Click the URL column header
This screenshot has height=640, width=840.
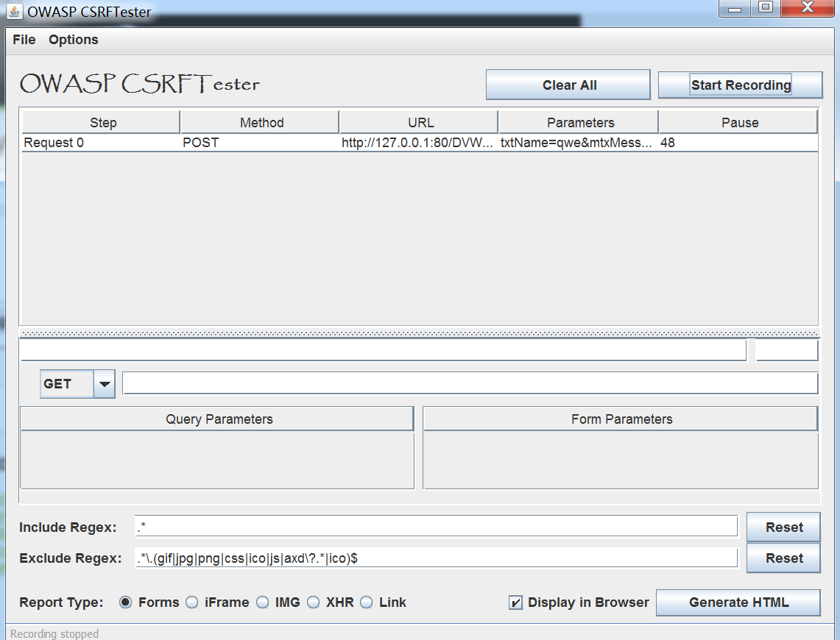(420, 123)
